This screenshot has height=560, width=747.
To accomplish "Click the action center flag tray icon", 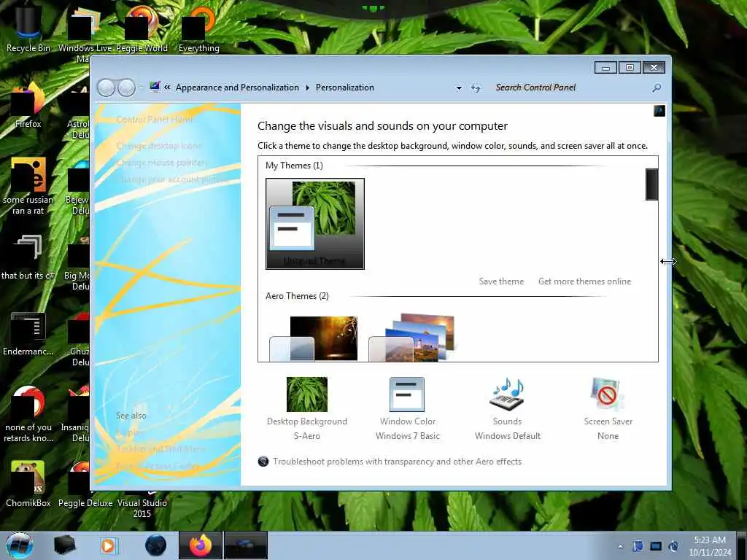I will coord(638,546).
